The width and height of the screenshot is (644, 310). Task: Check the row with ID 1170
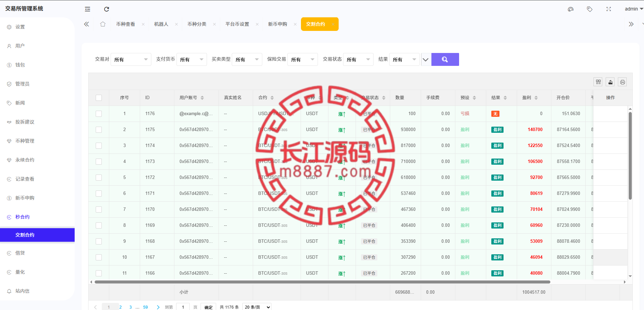coord(99,209)
